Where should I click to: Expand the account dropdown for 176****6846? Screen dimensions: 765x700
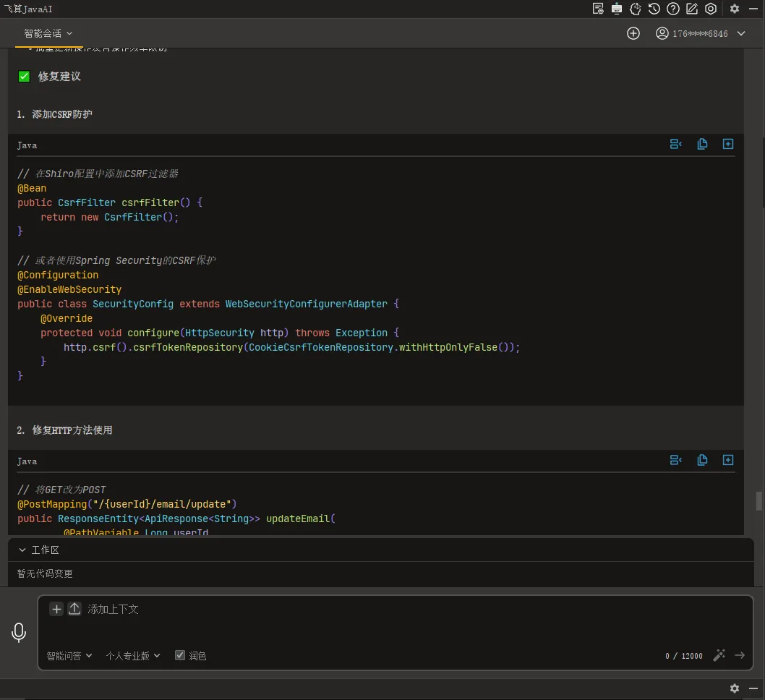click(x=741, y=33)
